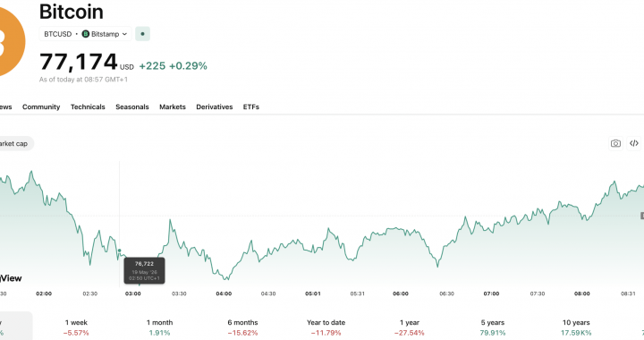Click the green market status dot
The image size is (644, 340).
[x=142, y=34]
